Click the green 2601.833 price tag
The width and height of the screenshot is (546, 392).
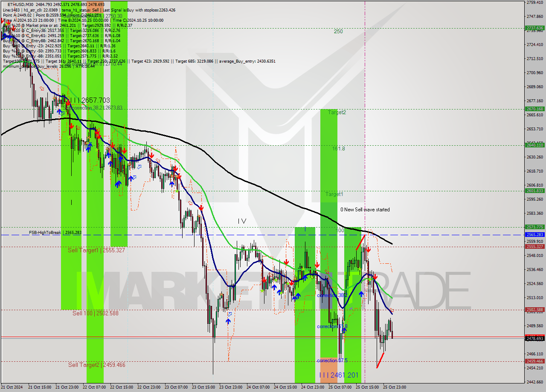[x=535, y=191]
